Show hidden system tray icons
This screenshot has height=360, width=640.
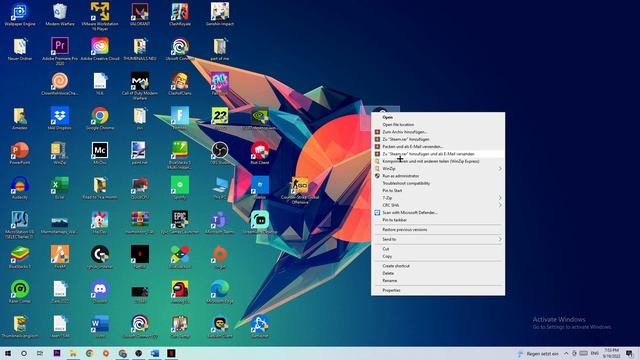[x=566, y=353]
